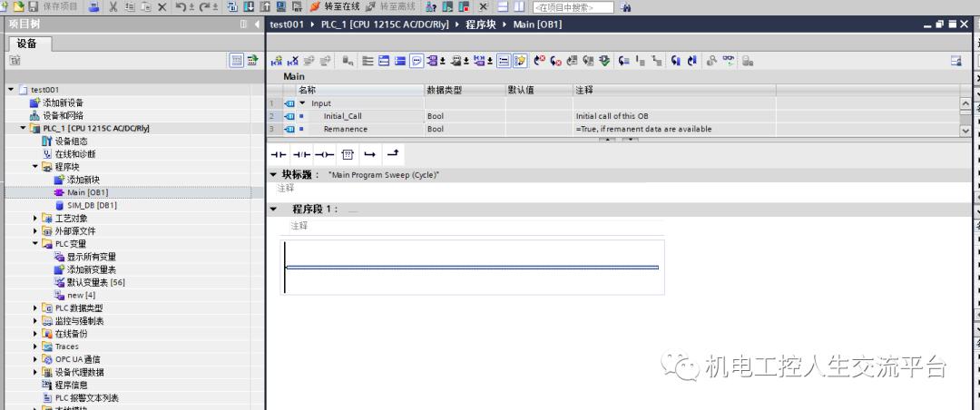The image size is (980, 410).
Task: Collapse the 块标题 section
Action: click(x=273, y=175)
